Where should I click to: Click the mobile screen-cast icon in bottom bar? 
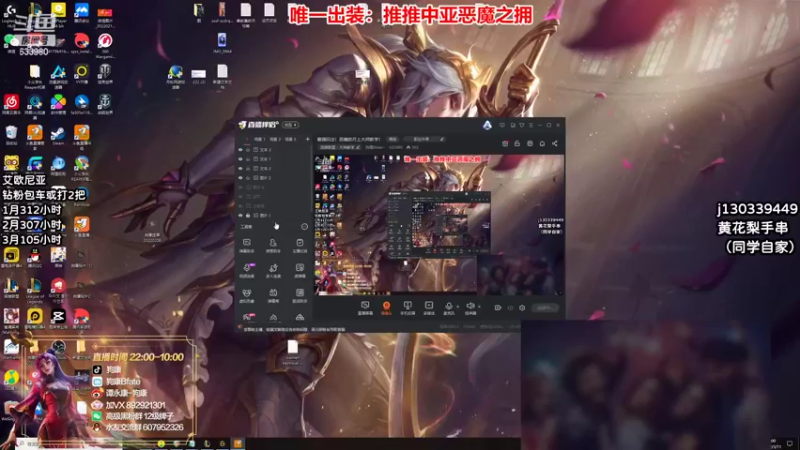[407, 308]
